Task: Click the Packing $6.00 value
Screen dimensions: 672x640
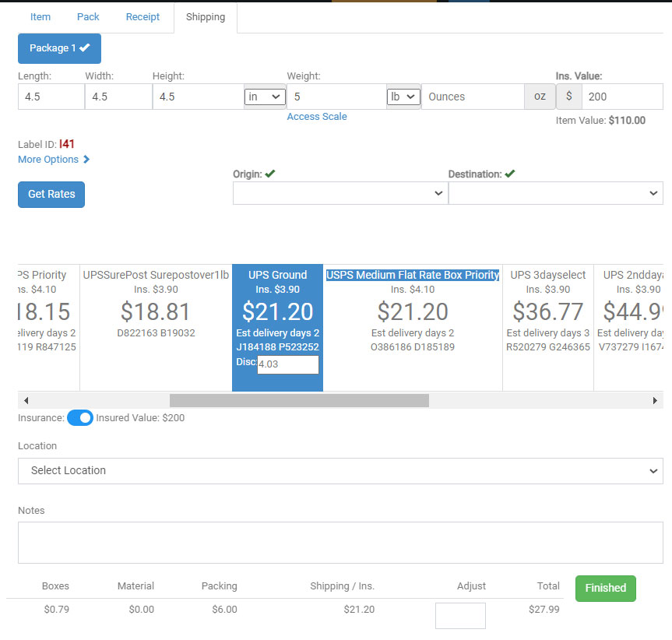Action: coord(224,609)
